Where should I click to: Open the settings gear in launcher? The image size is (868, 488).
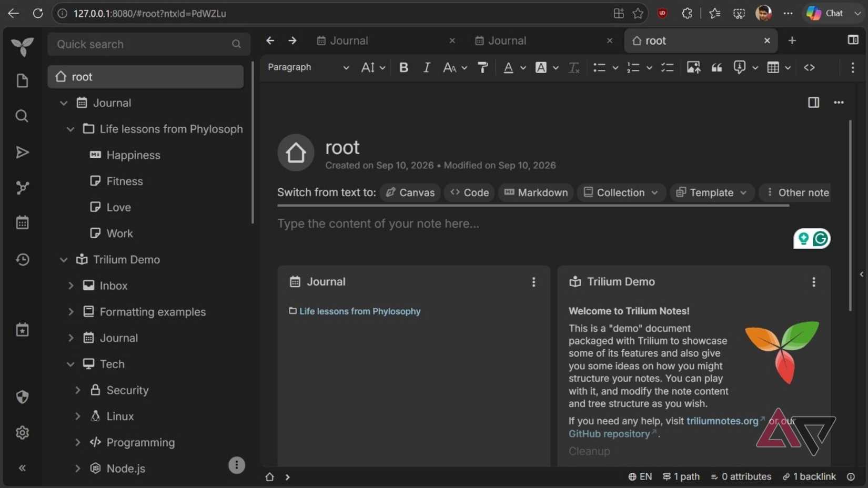pos(22,432)
